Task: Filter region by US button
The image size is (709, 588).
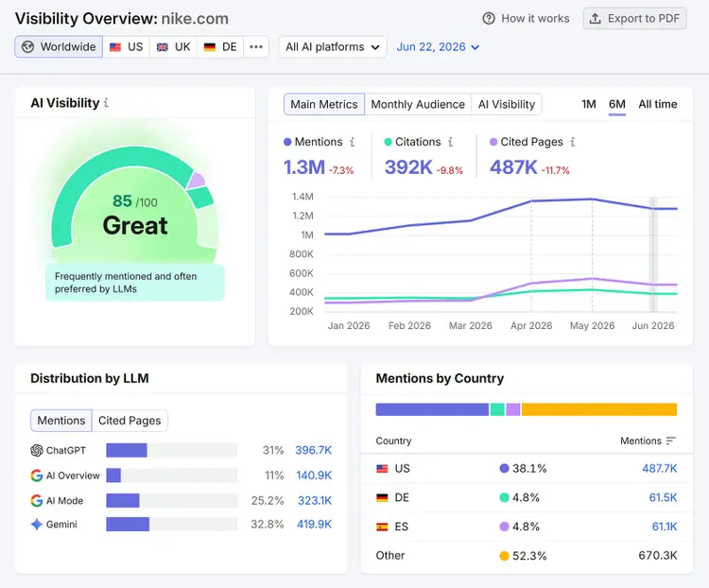Action: click(127, 47)
